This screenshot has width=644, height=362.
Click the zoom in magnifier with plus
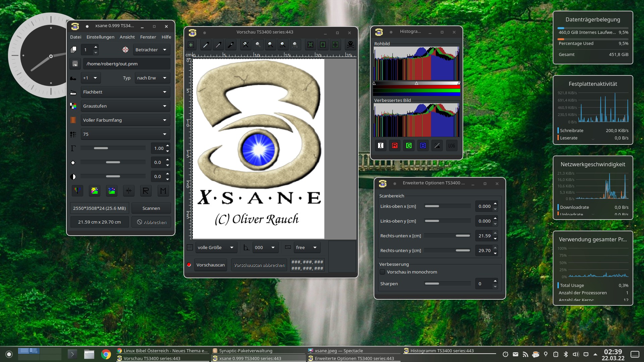click(270, 45)
